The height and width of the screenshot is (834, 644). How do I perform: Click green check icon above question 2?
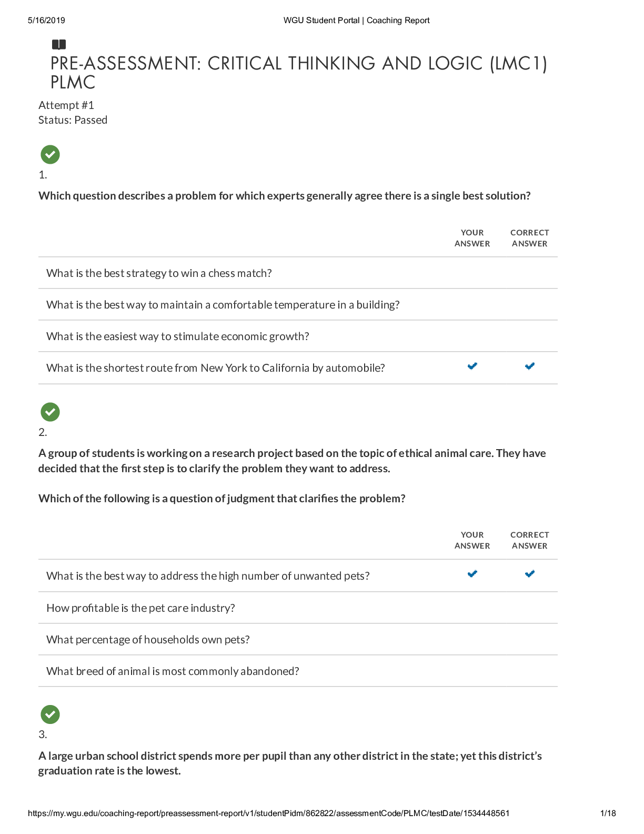coord(50,412)
